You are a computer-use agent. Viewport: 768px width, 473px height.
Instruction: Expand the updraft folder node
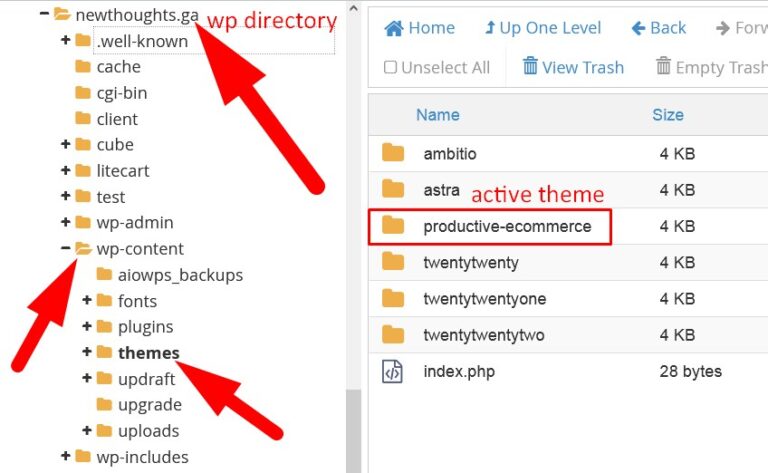click(87, 378)
